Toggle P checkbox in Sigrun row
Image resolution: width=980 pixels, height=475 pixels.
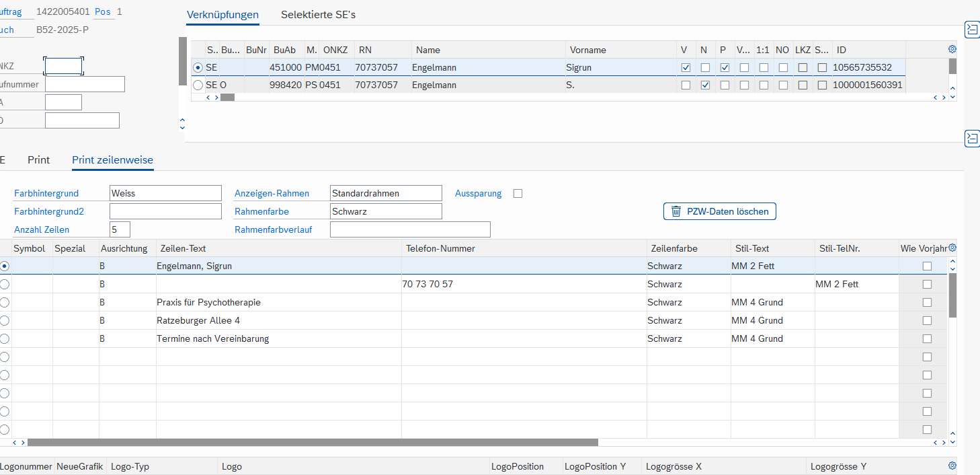point(725,67)
